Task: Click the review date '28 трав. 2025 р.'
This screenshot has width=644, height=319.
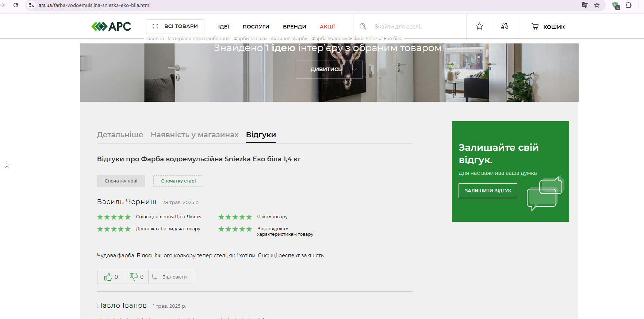Action: point(181,203)
